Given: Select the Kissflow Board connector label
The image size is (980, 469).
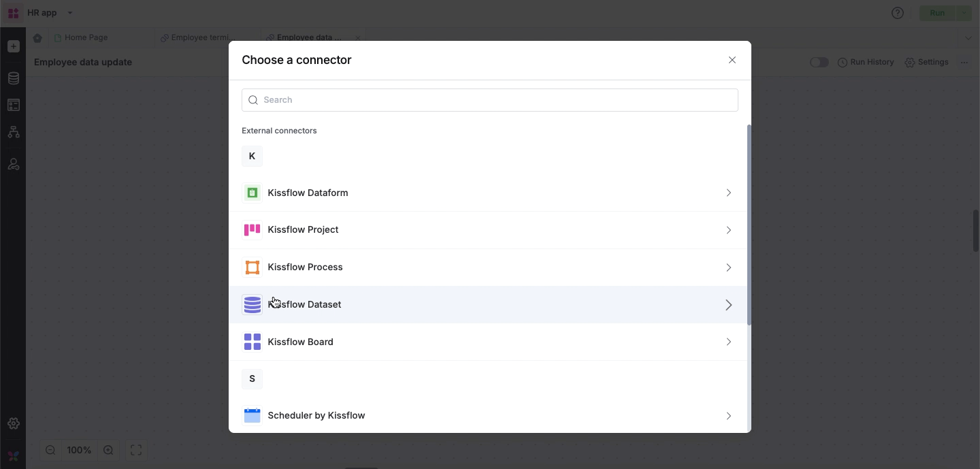Looking at the screenshot, I should click(300, 342).
